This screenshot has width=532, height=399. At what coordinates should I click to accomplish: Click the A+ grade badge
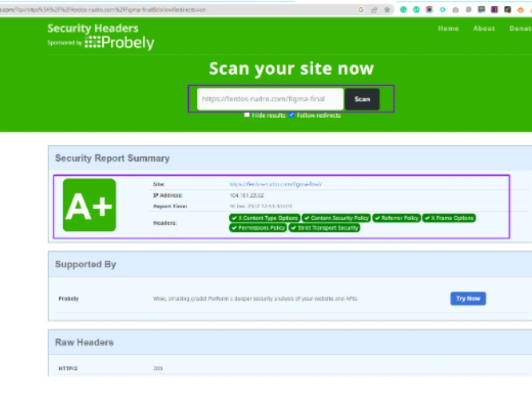[89, 205]
